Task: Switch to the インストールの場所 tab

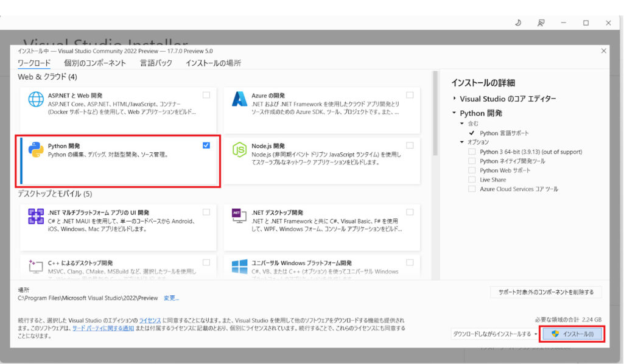Action: coord(213,63)
